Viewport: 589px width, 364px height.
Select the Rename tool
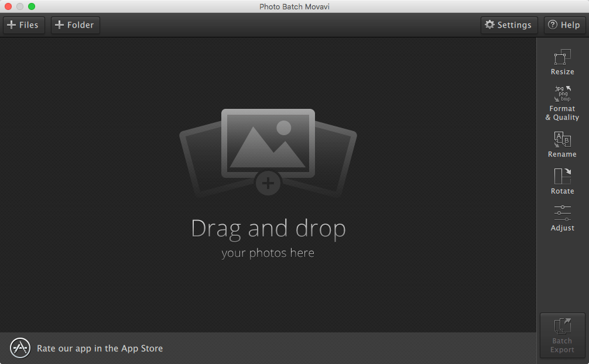point(562,145)
